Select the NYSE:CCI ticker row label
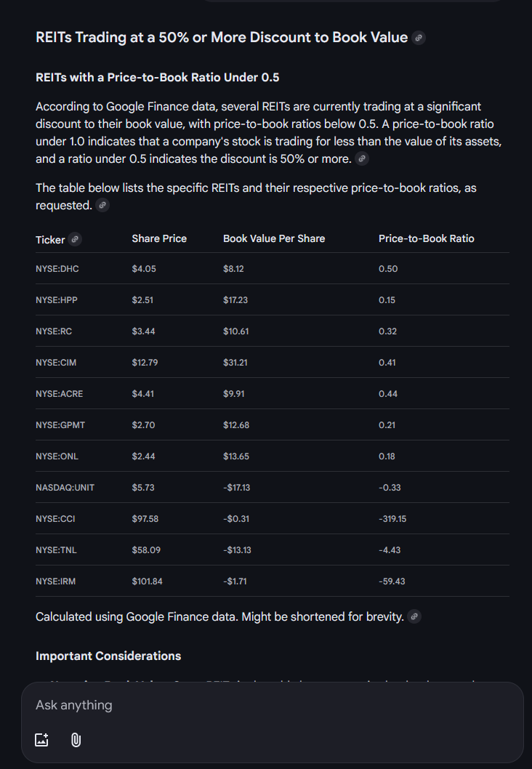 tap(56, 519)
